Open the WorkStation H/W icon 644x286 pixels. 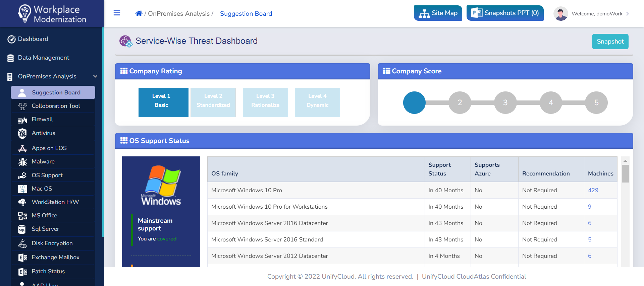pyautogui.click(x=22, y=202)
